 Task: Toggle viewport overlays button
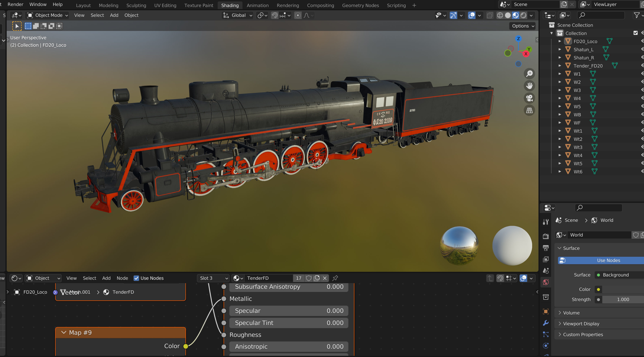coord(471,15)
